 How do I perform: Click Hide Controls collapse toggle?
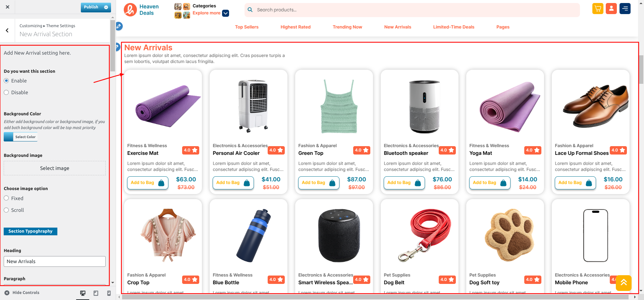click(22, 293)
